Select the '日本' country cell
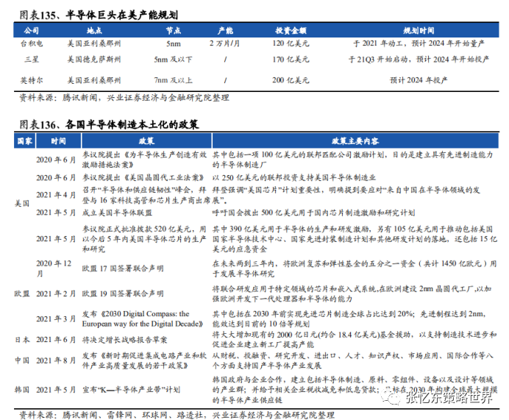This screenshot has height=420, width=509. pyautogui.click(x=22, y=340)
